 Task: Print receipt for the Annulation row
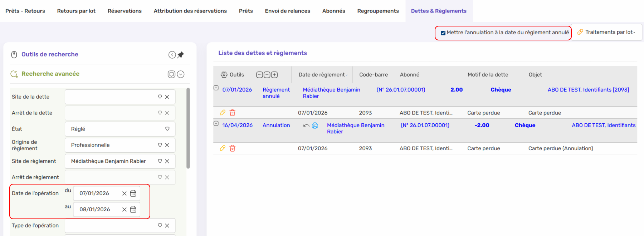pyautogui.click(x=315, y=126)
